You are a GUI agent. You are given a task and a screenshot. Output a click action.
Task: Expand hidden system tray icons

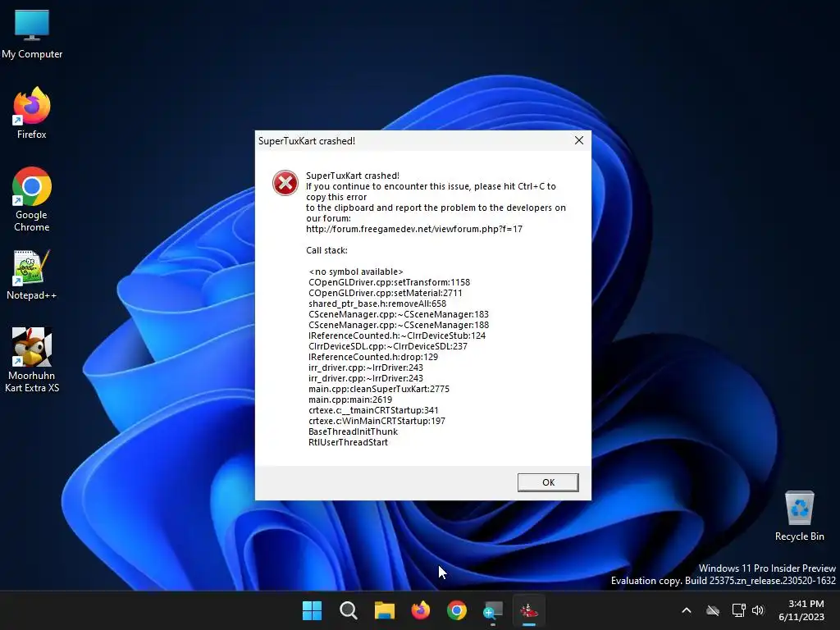point(687,610)
